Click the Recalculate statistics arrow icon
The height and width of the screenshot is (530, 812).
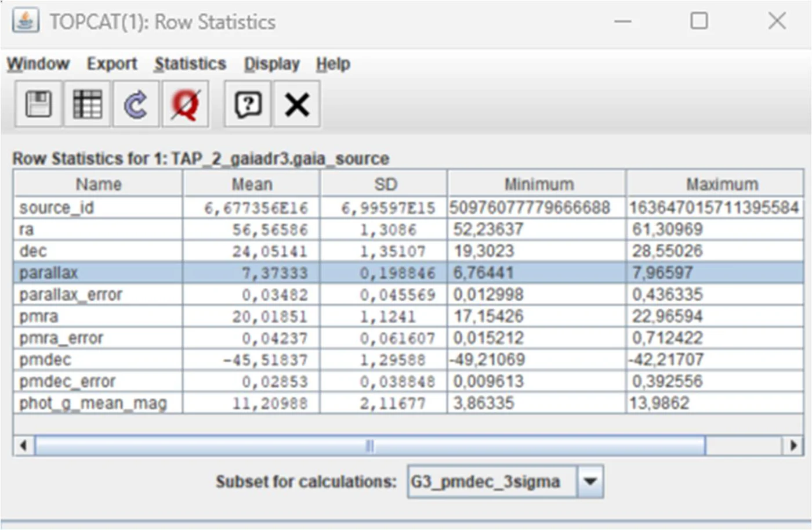click(136, 104)
